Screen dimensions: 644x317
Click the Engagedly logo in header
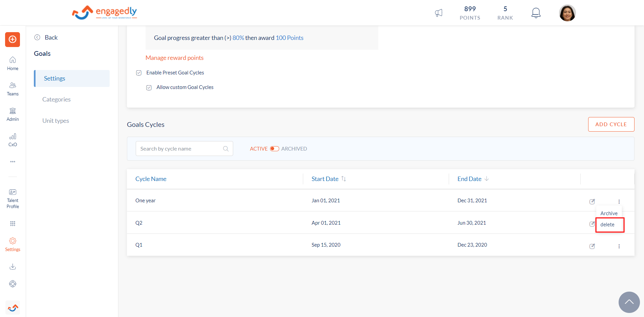click(x=104, y=13)
